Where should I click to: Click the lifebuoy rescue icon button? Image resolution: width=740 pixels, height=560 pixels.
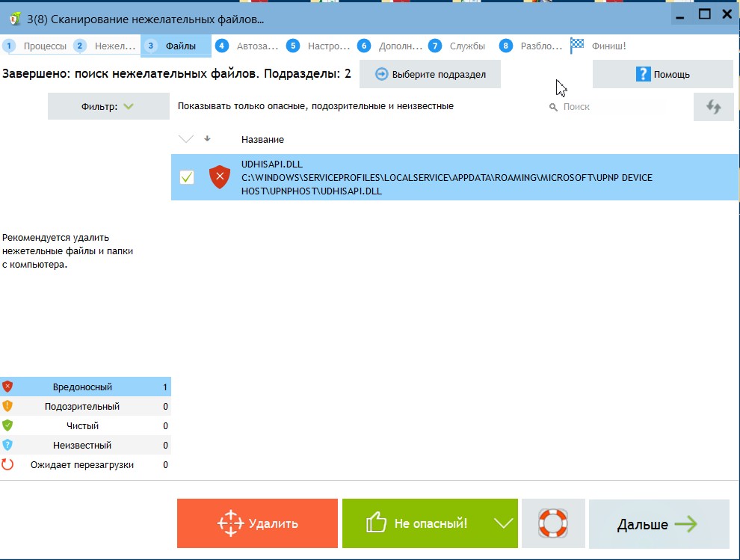click(x=554, y=523)
